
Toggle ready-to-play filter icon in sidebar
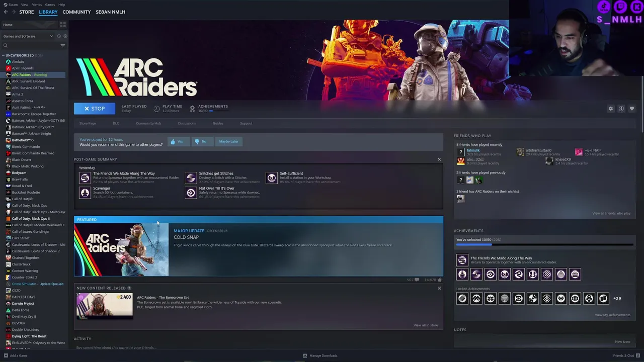(x=65, y=36)
